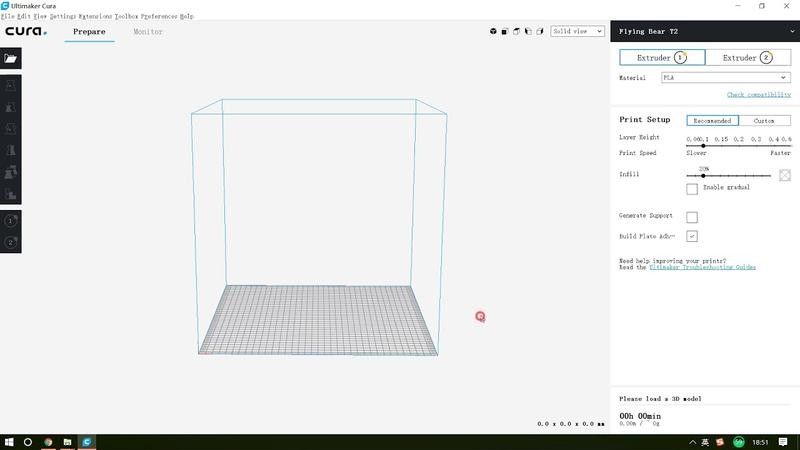Select the Custom print setup button
800x450 pixels.
coord(764,120)
